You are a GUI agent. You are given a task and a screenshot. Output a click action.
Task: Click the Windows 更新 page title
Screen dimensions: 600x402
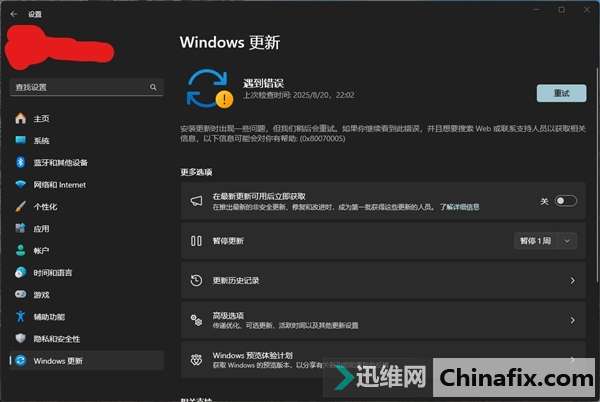pyautogui.click(x=230, y=42)
